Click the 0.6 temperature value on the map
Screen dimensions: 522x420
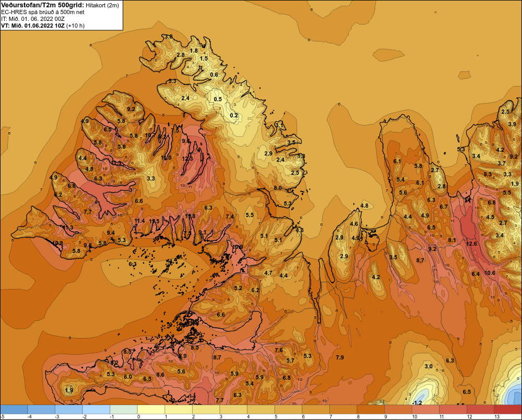pyautogui.click(x=214, y=75)
